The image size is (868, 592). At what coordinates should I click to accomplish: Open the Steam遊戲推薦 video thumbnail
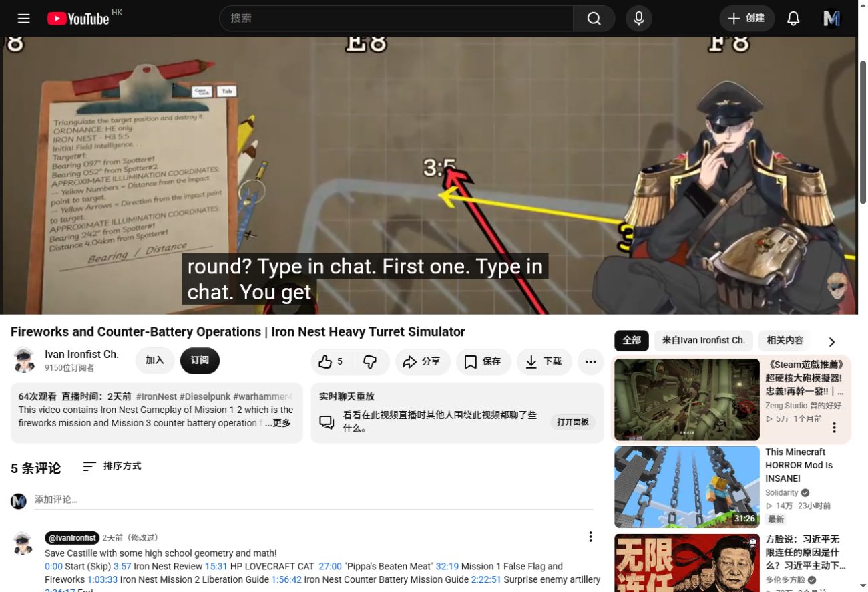click(x=687, y=400)
